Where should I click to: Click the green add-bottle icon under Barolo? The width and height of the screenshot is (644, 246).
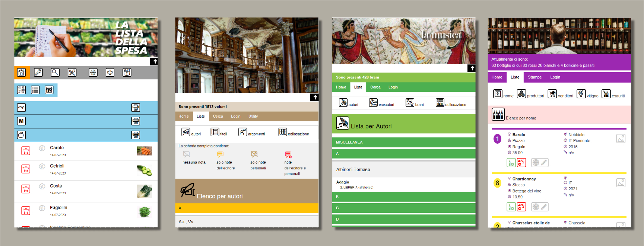511,163
